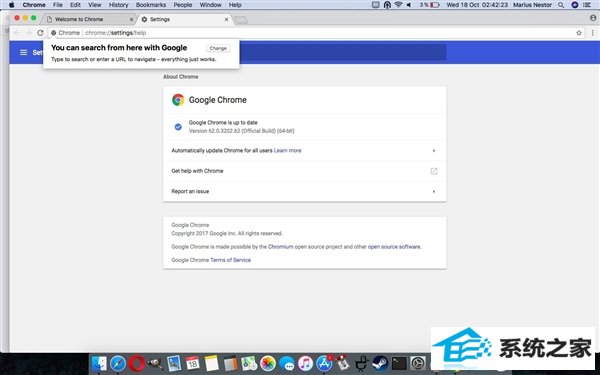Viewport: 600px width, 375px height.
Task: Open the File menu
Action: 58,5
